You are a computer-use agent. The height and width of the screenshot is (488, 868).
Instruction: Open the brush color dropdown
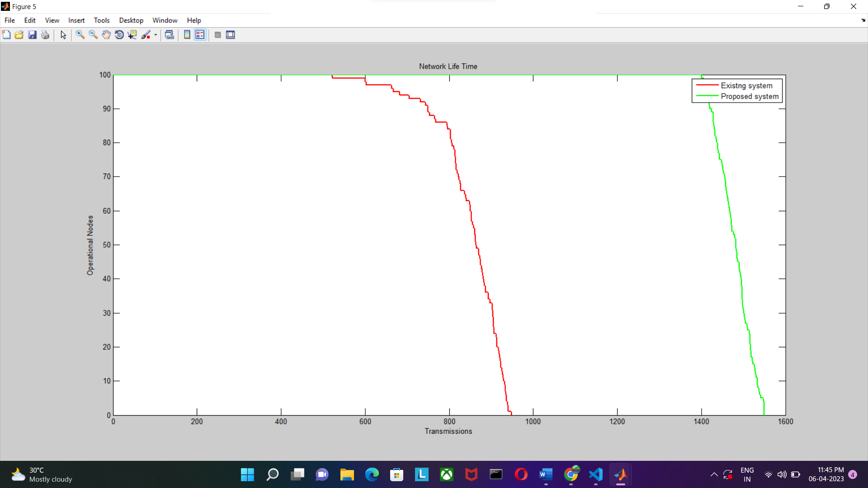point(156,34)
